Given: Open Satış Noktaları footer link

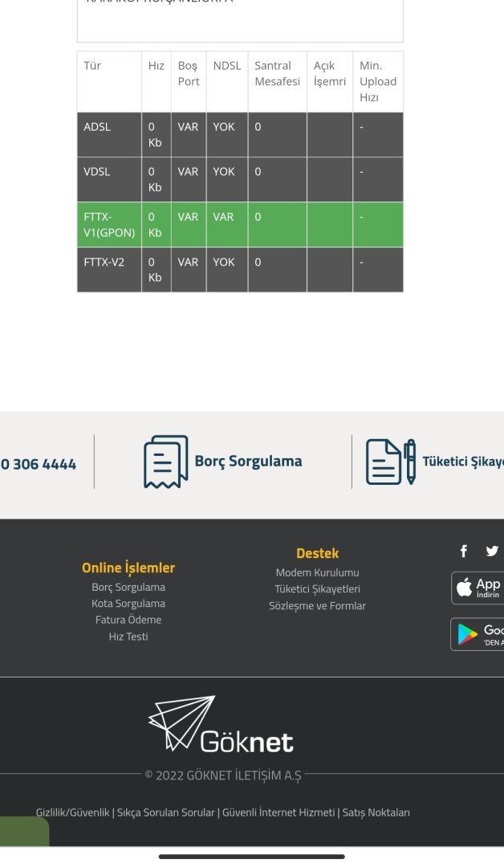Looking at the screenshot, I should point(376,812).
